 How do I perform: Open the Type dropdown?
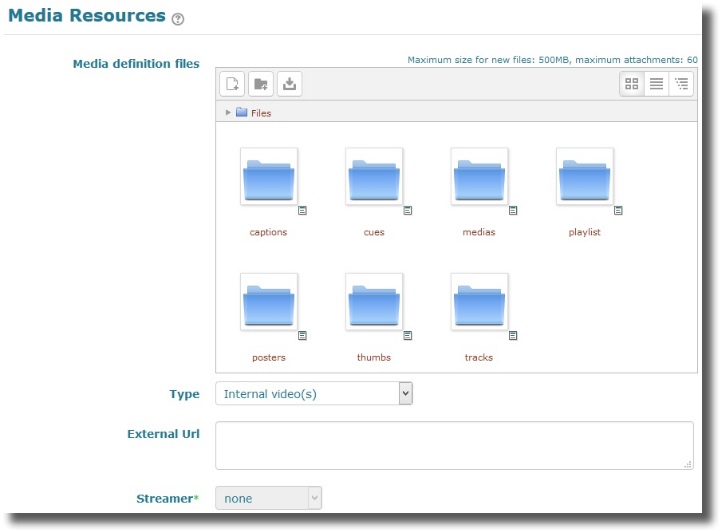(x=314, y=394)
